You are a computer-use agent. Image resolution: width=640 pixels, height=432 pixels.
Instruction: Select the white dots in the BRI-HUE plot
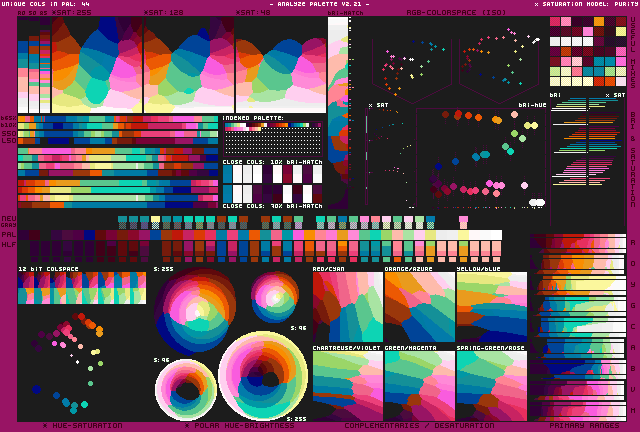click(537, 202)
